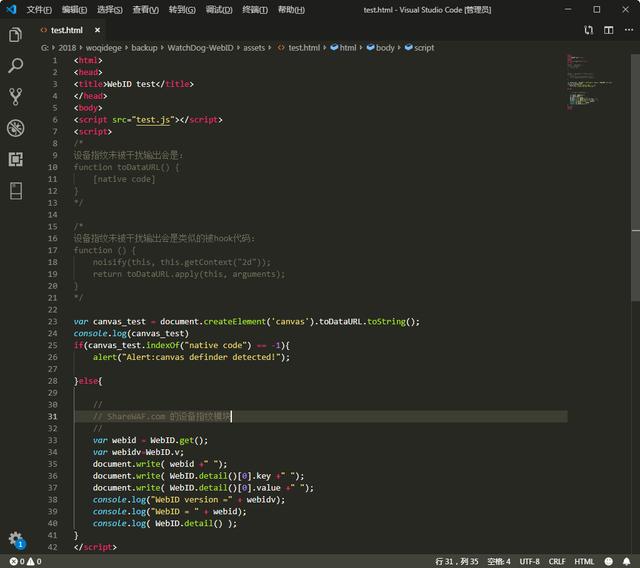Click the feedback smiley icon
Image resolution: width=640 pixels, height=568 pixels.
tap(609, 561)
